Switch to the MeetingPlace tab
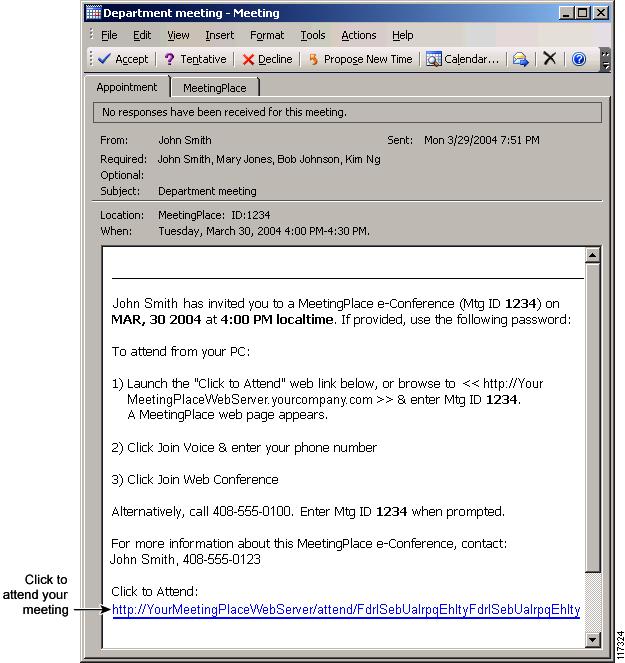The image size is (625, 663). pos(215,88)
